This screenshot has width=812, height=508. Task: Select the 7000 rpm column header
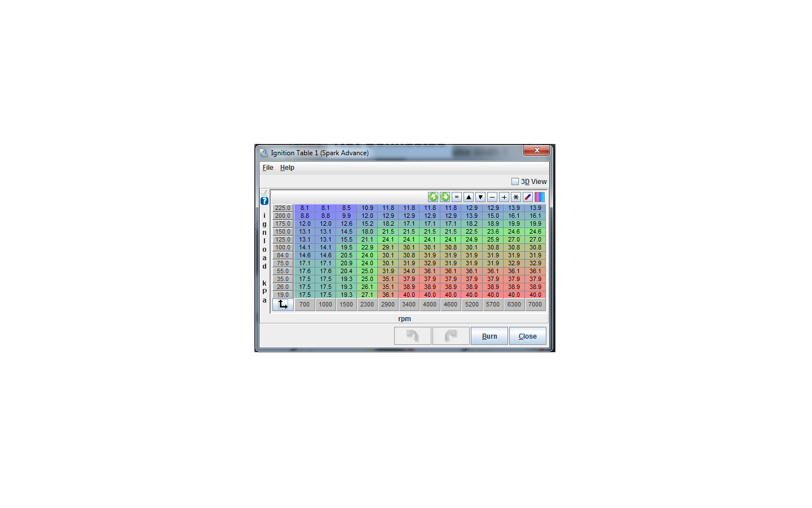(x=535, y=304)
